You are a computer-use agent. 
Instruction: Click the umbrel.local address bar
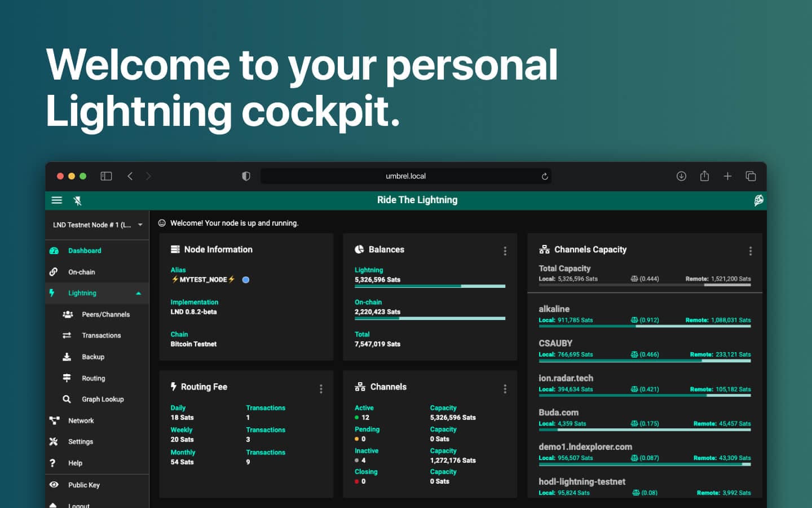coord(405,176)
